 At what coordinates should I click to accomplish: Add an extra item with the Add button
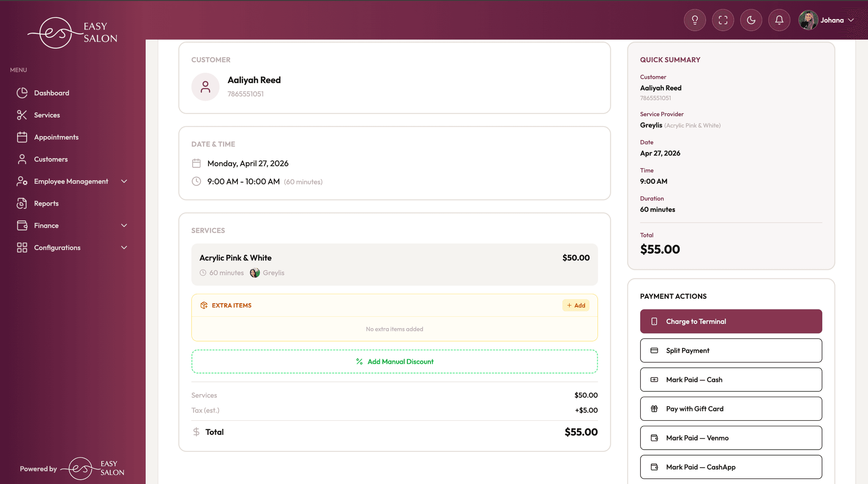[x=576, y=305]
